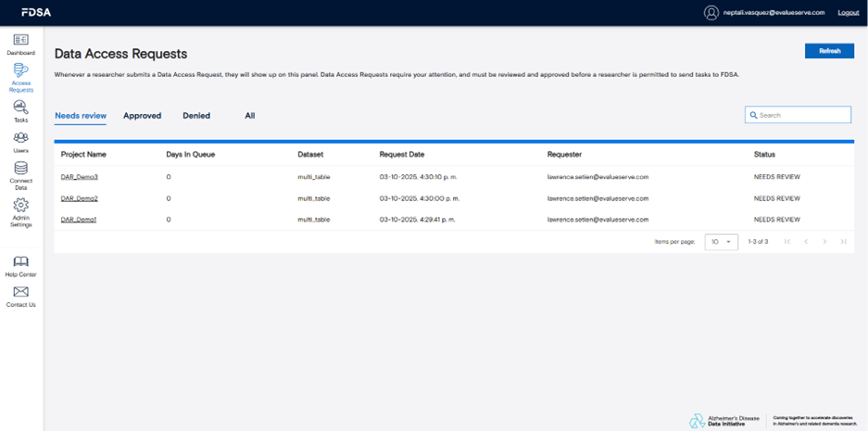Viewport: 868px width, 431px height.
Task: Go to Users in the sidebar
Action: [20, 139]
